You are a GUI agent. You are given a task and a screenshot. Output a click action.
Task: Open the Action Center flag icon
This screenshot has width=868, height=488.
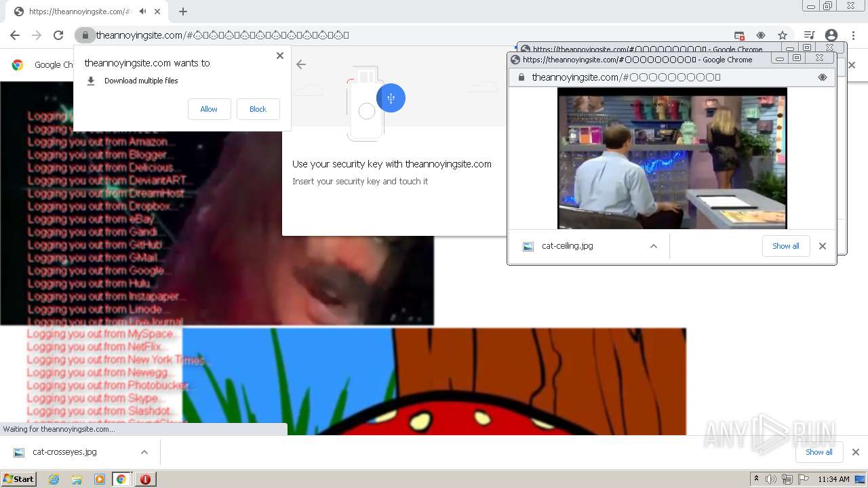(x=804, y=479)
